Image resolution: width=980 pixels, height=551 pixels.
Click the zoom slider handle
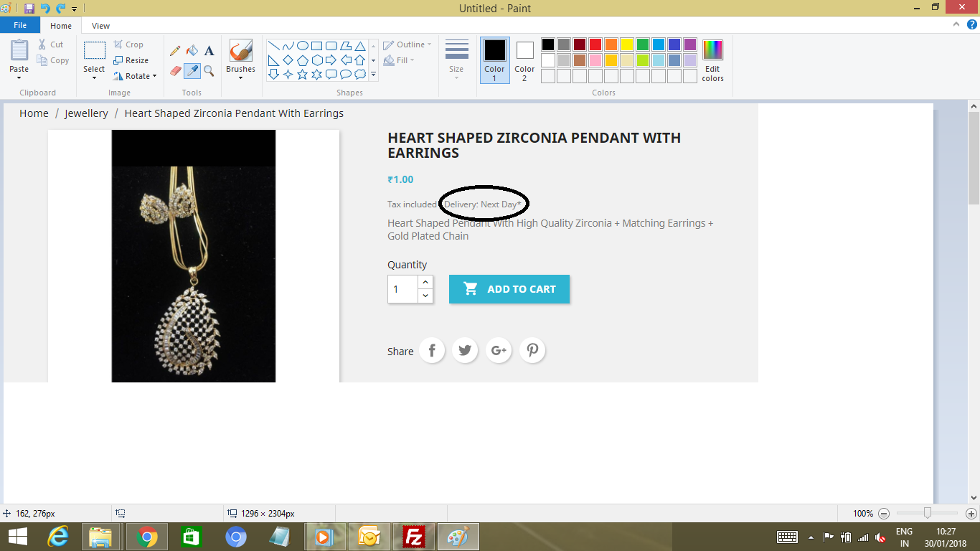coord(928,513)
